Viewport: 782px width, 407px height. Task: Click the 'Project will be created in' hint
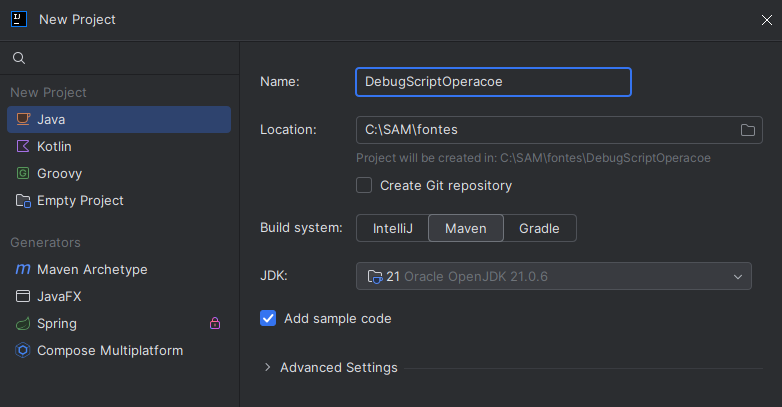coord(533,158)
